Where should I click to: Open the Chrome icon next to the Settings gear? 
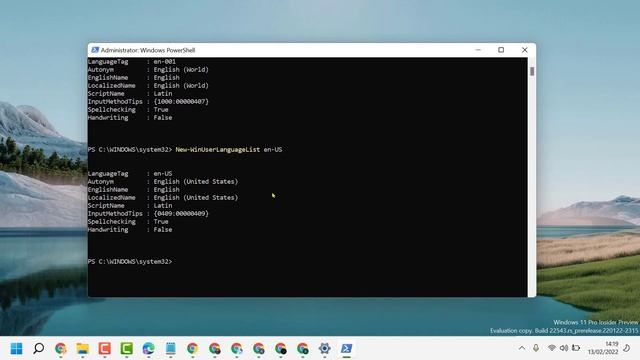pos(302,349)
